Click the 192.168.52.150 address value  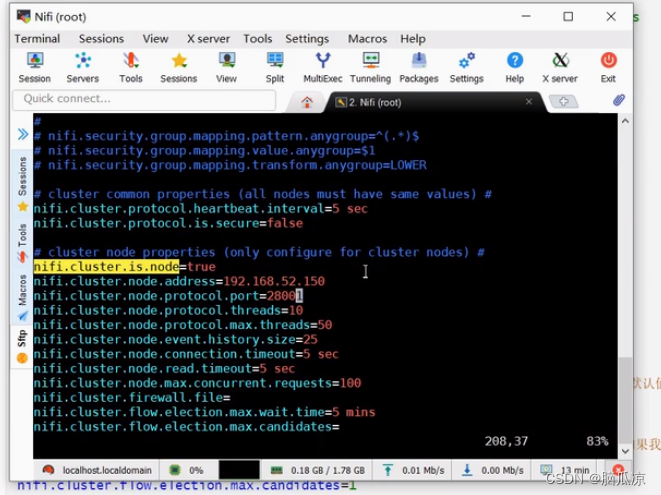(x=274, y=281)
